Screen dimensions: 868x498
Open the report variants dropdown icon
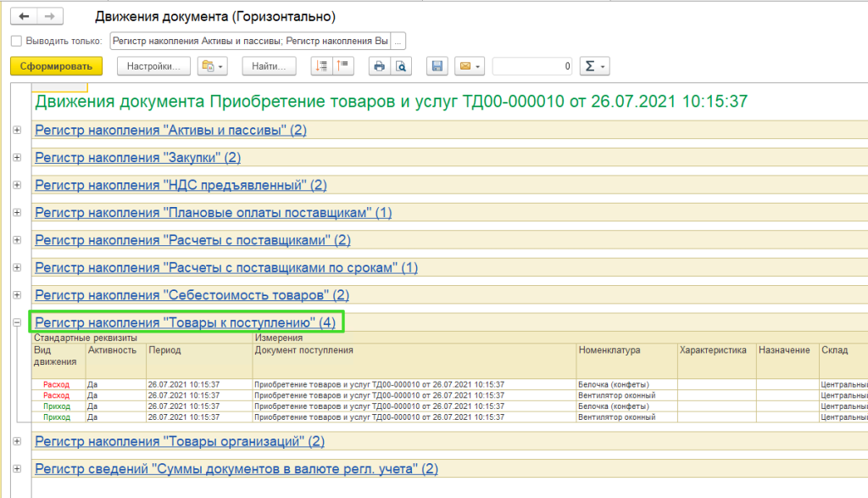pyautogui.click(x=212, y=65)
